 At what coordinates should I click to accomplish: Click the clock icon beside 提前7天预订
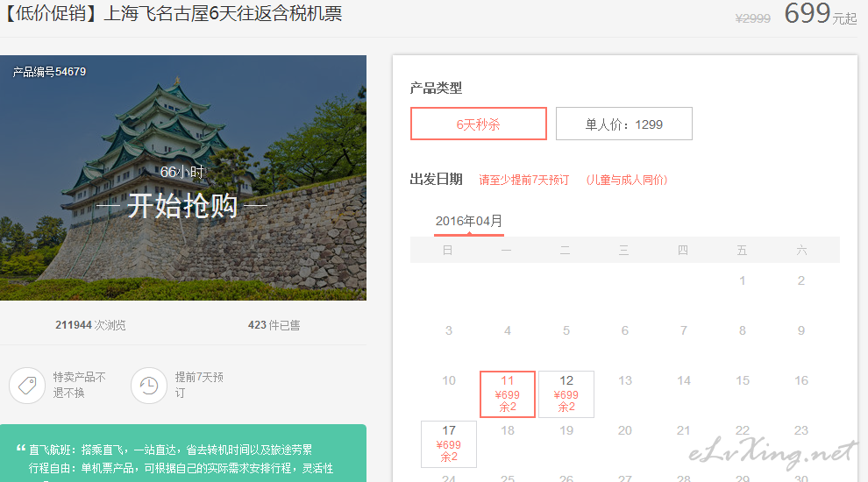click(x=149, y=385)
